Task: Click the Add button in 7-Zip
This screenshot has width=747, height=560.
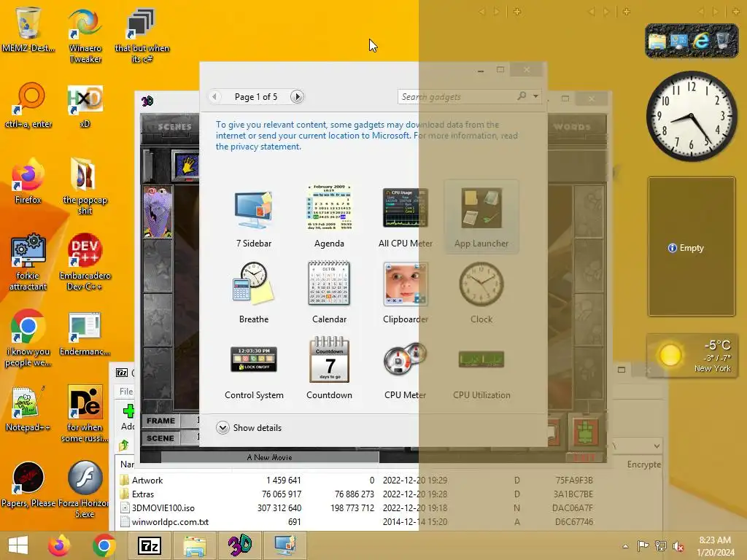Action: (x=128, y=416)
